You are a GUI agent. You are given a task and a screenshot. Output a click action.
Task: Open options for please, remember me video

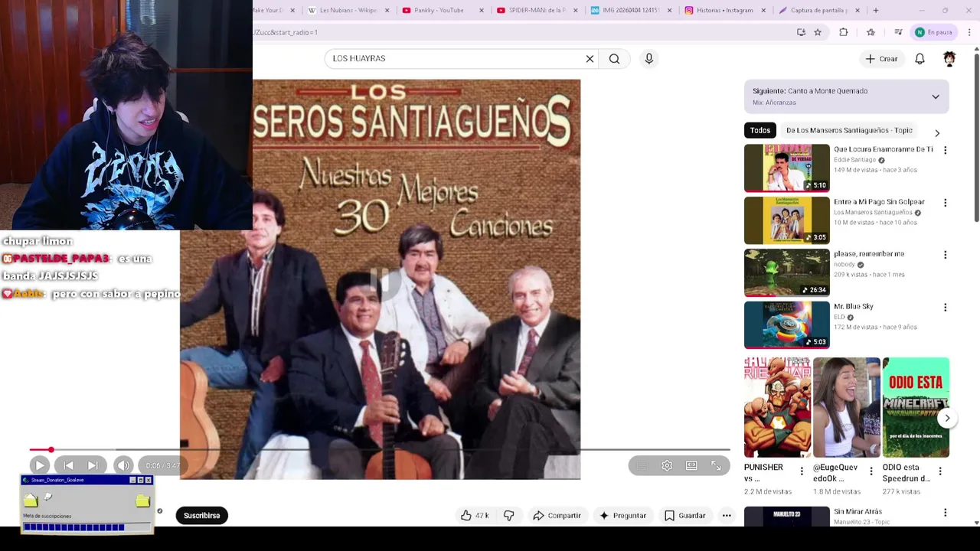point(945,255)
